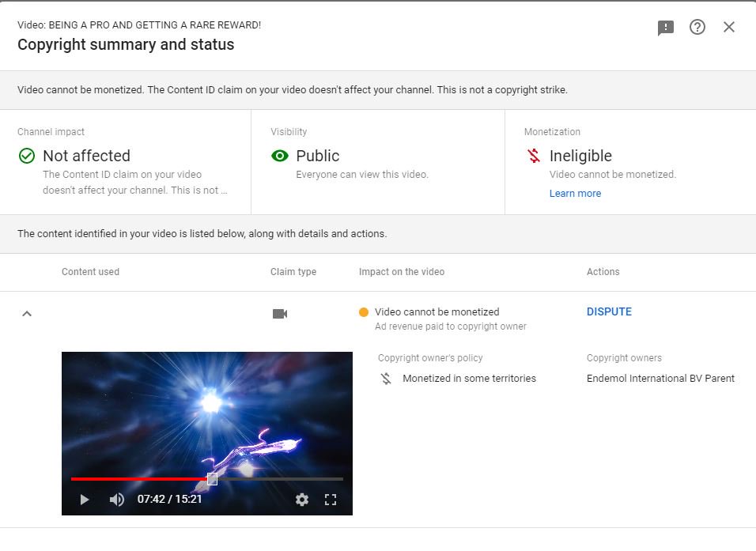Mute the video player volume

[x=117, y=500]
